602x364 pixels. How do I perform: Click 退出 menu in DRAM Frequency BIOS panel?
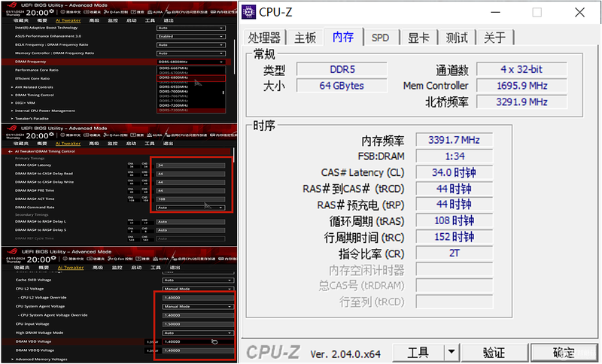click(169, 20)
